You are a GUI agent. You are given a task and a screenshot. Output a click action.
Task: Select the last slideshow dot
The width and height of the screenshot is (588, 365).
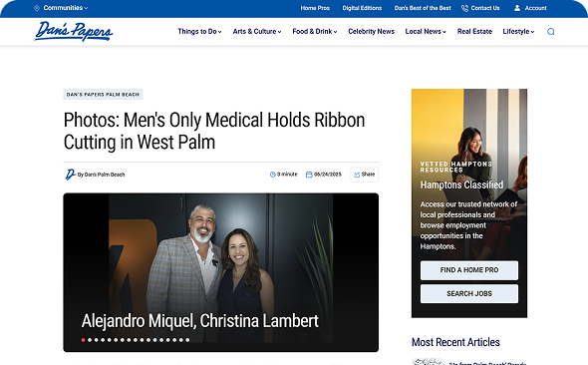coord(187,340)
